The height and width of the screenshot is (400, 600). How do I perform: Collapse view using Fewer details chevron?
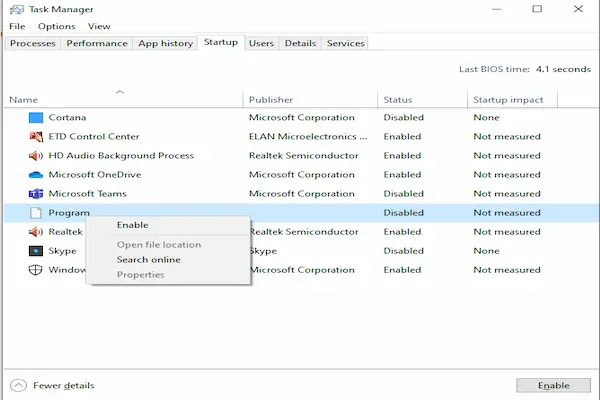tap(18, 385)
